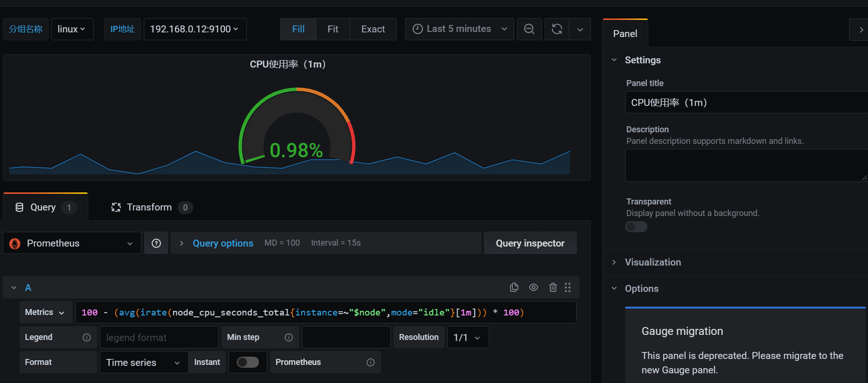Expand the Visualization section
This screenshot has height=383, width=868.
point(614,262)
